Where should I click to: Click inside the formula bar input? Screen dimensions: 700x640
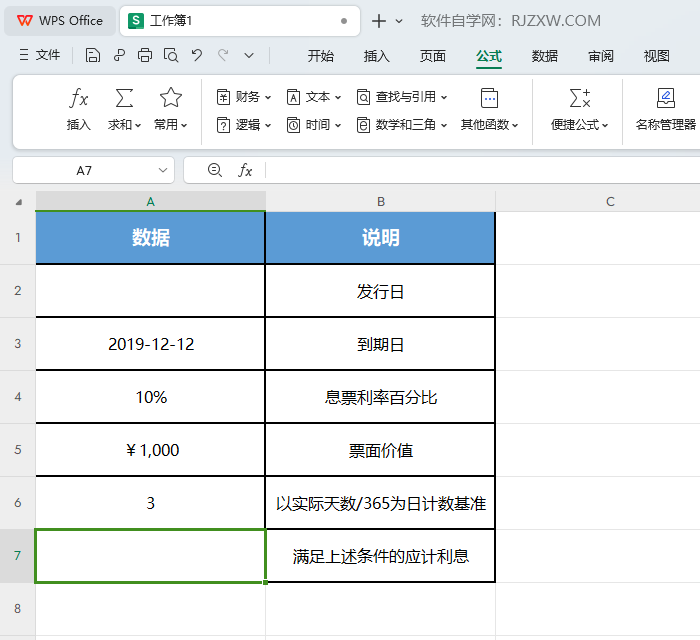tap(482, 170)
